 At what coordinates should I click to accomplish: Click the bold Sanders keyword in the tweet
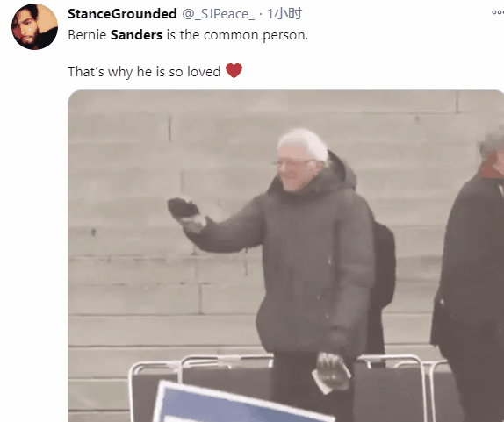[136, 35]
